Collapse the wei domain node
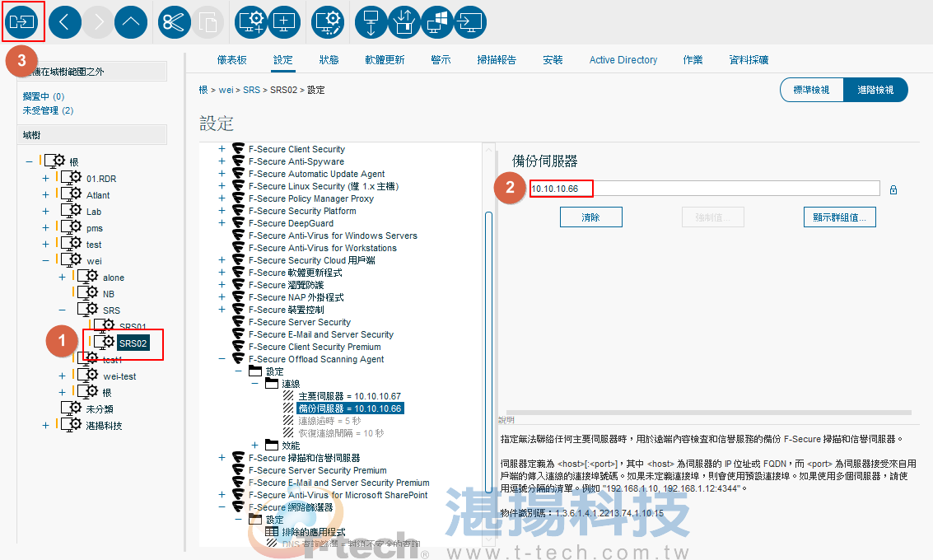 [x=45, y=261]
